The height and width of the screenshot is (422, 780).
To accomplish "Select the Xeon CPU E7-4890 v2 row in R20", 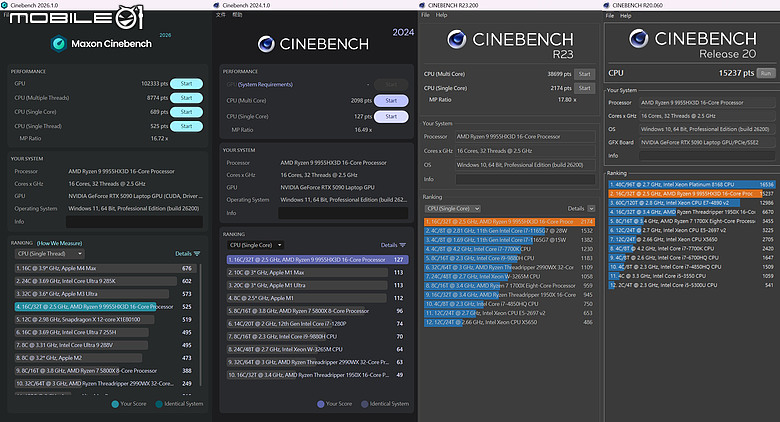I will pyautogui.click(x=692, y=203).
